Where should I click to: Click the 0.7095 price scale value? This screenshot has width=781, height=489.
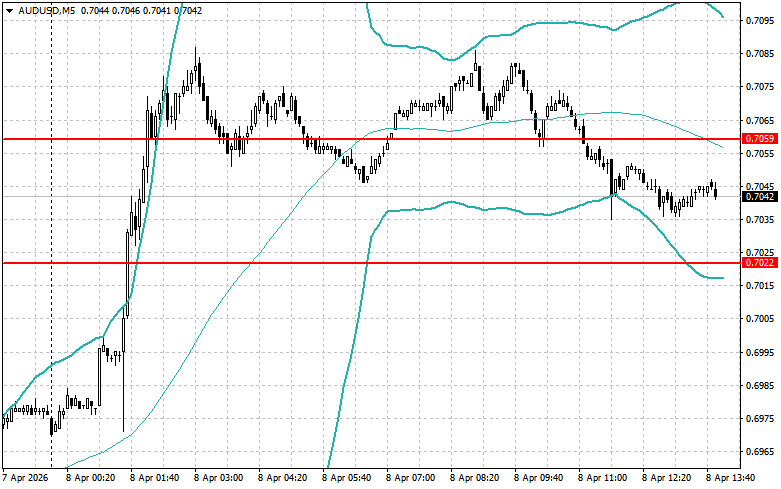click(760, 20)
